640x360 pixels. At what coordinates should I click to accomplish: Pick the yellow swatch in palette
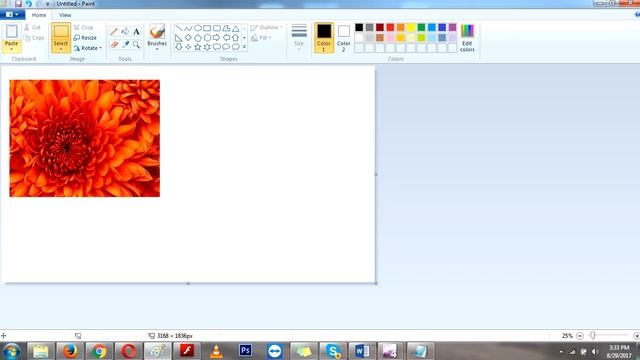tap(411, 27)
